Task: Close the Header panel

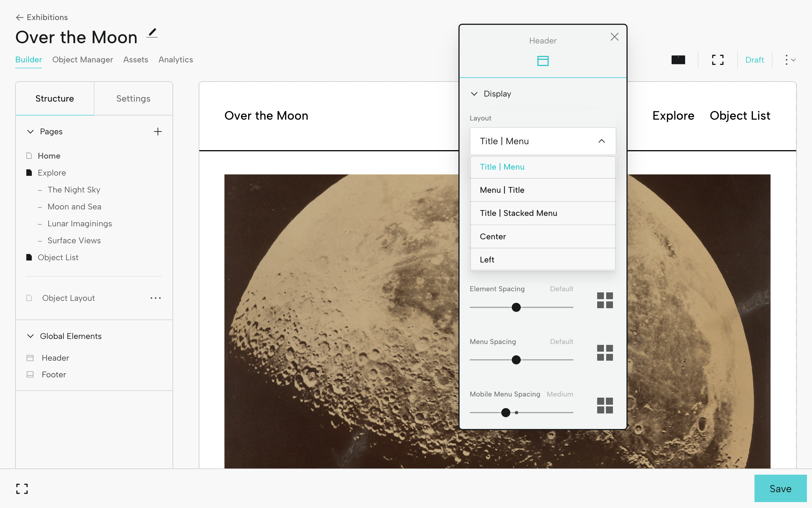Action: [x=614, y=37]
